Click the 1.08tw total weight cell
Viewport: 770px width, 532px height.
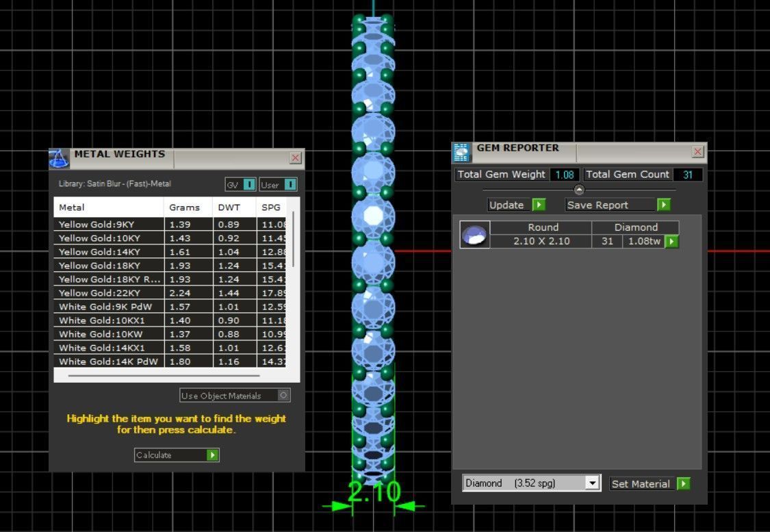(644, 241)
